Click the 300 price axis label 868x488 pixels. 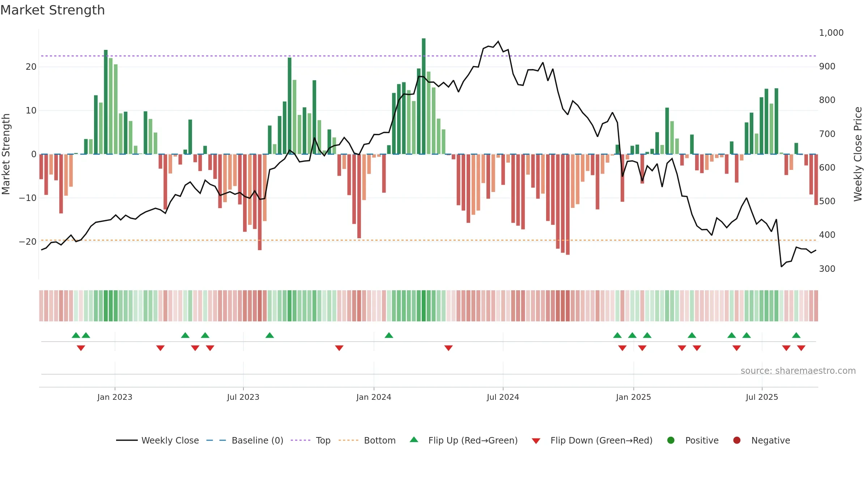click(x=827, y=269)
